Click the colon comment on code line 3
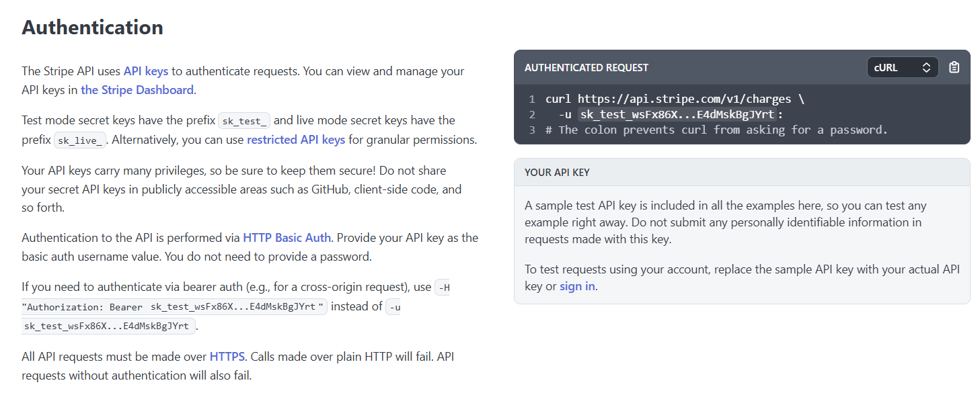The image size is (980, 393). (x=716, y=130)
